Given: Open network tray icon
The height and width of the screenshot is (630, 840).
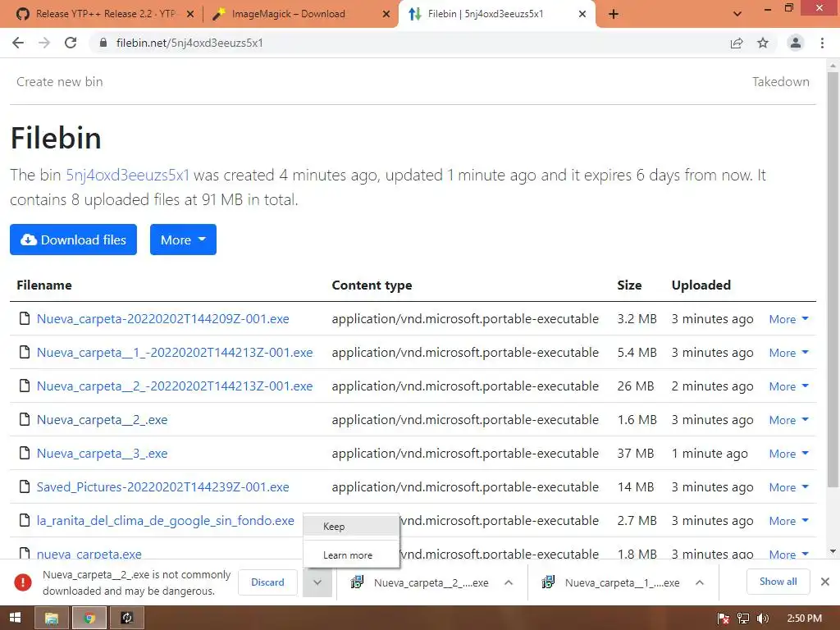Looking at the screenshot, I should coord(743,619).
